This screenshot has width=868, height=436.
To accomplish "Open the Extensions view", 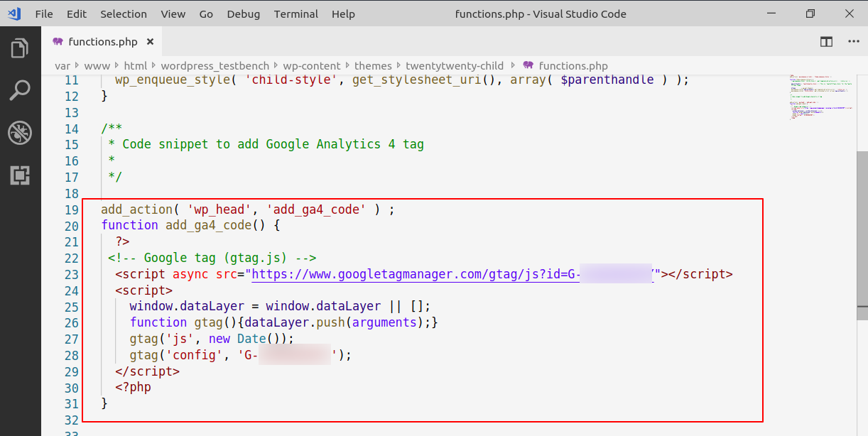I will tap(20, 175).
